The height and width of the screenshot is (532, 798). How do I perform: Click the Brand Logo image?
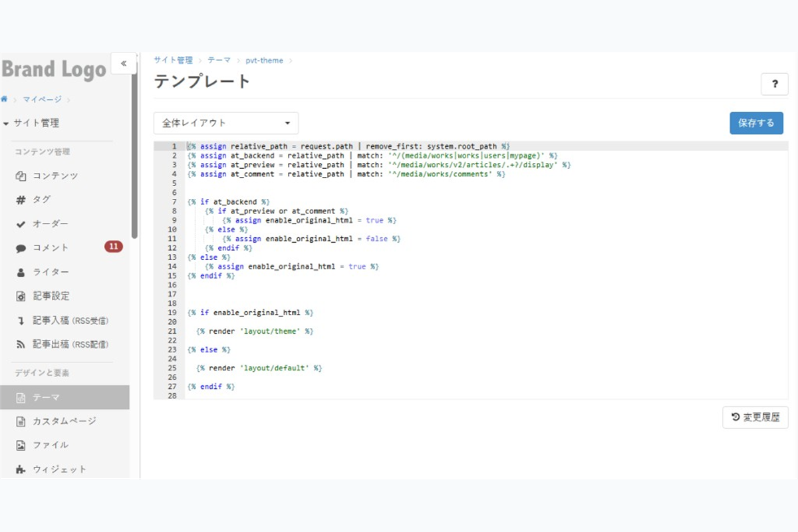53,70
